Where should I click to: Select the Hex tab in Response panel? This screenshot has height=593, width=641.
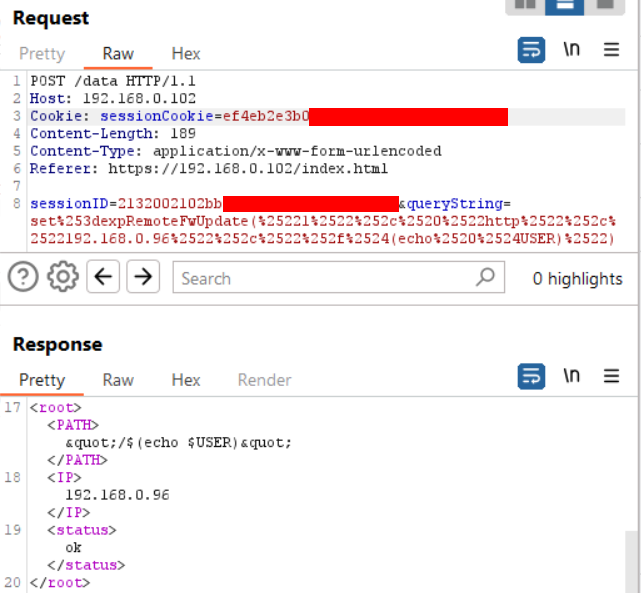coord(186,380)
